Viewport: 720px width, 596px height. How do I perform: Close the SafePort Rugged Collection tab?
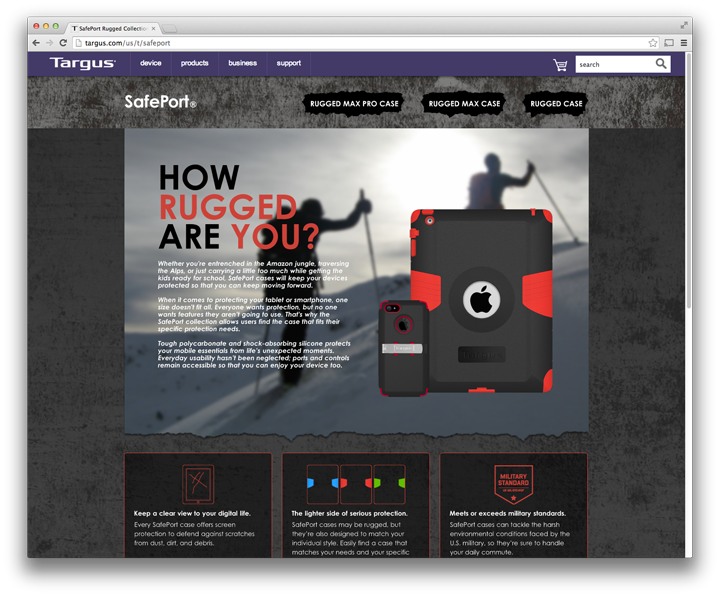153,28
